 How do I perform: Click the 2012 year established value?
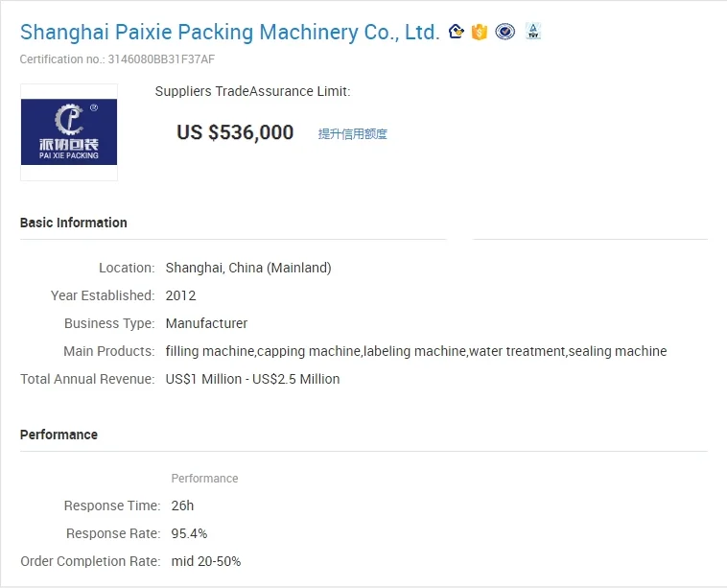point(180,295)
